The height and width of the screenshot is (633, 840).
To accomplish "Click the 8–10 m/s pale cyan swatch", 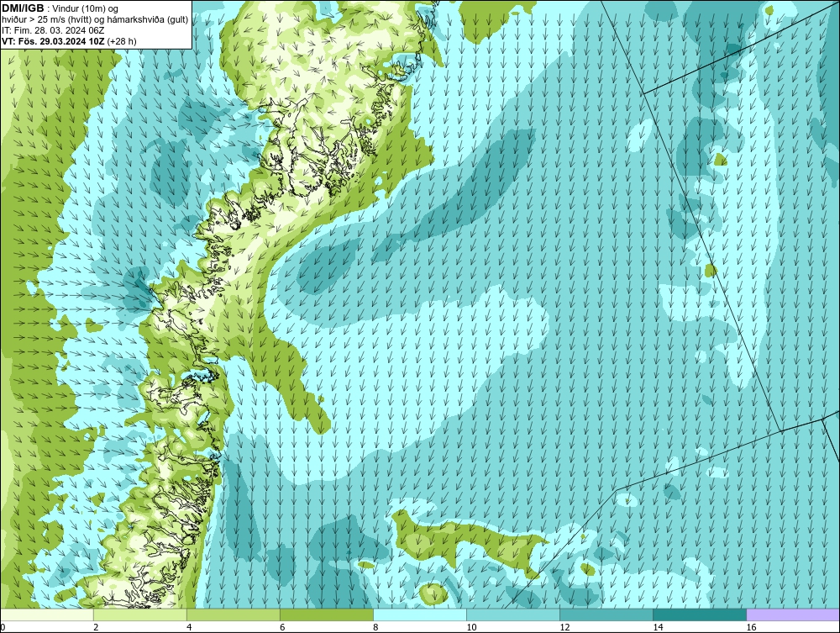I will tap(420, 615).
